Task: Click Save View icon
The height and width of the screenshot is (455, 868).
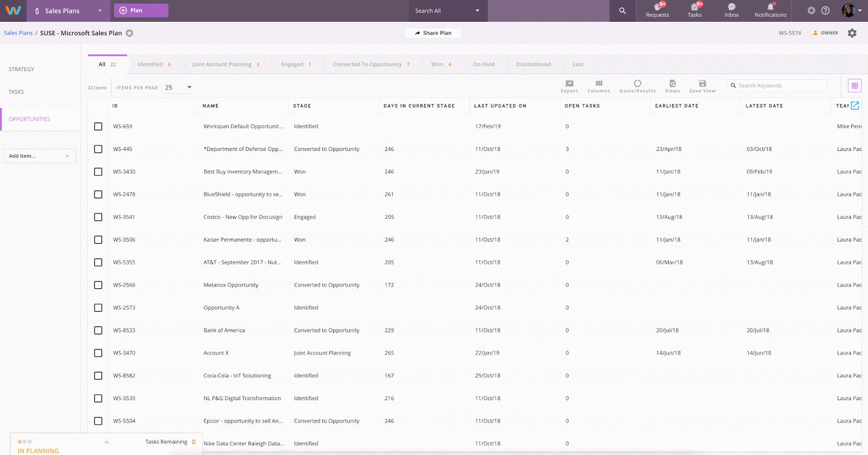Action: (x=702, y=85)
